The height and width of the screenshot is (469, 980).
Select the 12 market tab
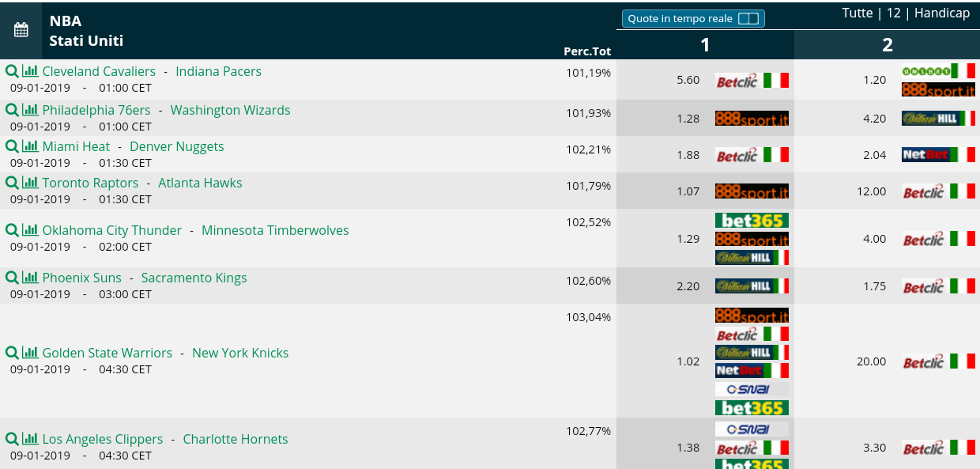pos(894,13)
